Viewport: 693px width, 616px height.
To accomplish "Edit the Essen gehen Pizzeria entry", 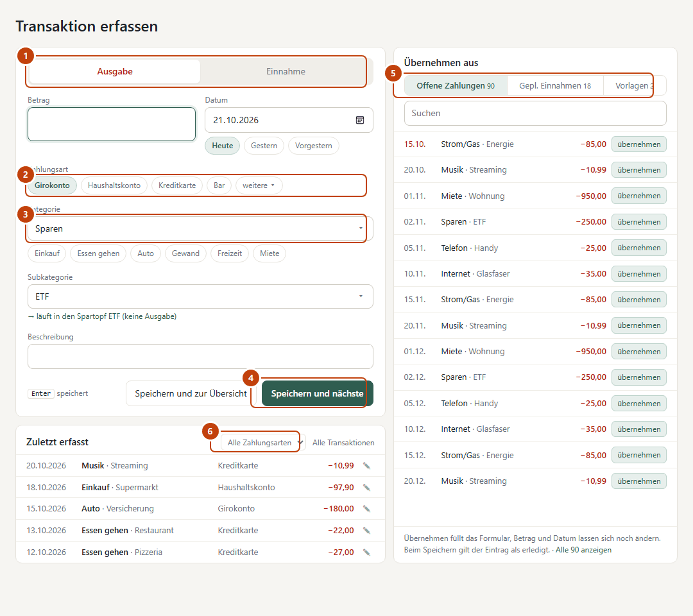I will tap(366, 552).
